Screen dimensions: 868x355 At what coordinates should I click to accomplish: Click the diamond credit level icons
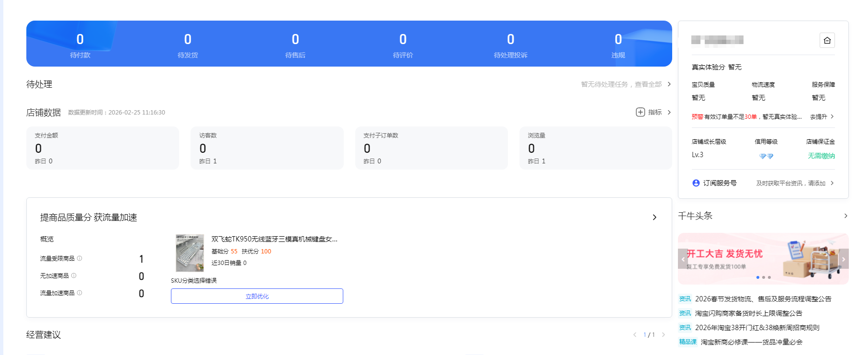(x=766, y=156)
